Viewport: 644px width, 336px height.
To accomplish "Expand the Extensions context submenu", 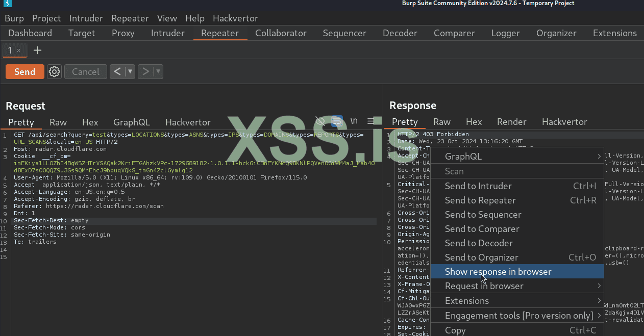I will [x=517, y=301].
